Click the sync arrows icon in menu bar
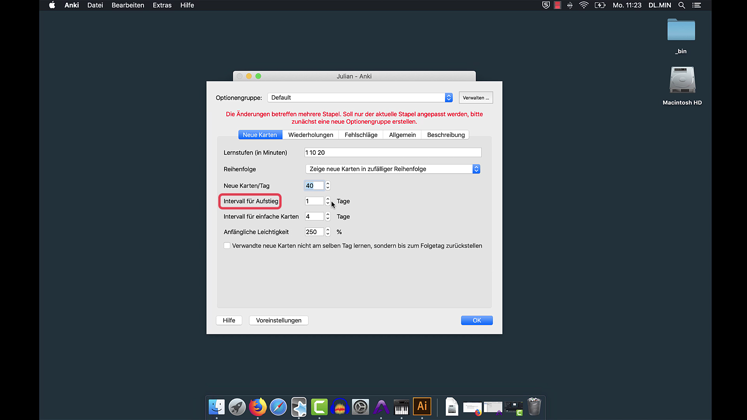Screen dimensions: 747x420 coord(570,5)
